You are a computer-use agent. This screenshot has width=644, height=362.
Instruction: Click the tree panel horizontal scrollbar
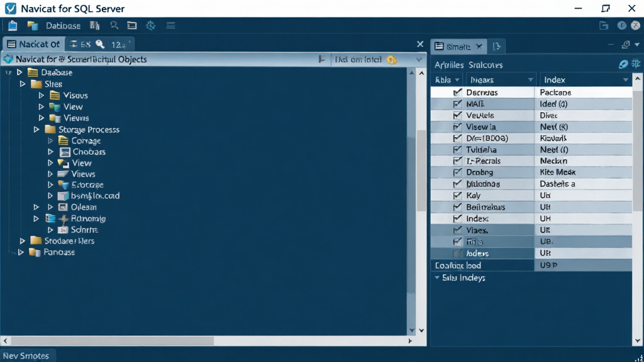point(113,341)
